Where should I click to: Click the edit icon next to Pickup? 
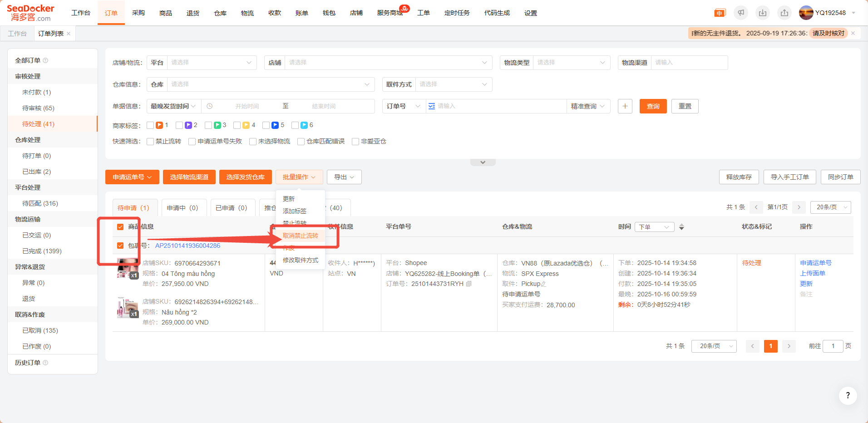click(x=544, y=284)
